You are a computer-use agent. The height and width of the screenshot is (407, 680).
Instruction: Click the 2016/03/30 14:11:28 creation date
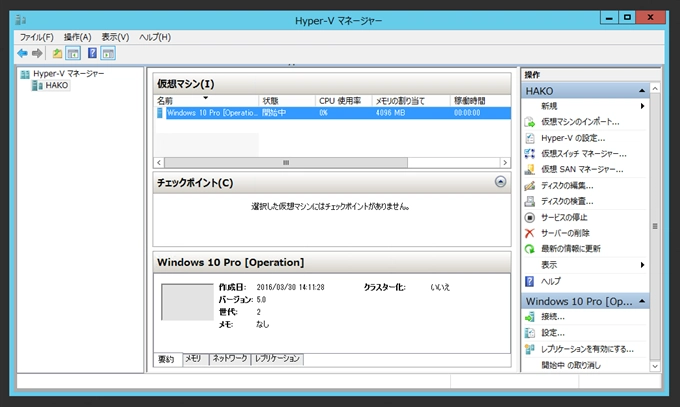[x=290, y=287]
